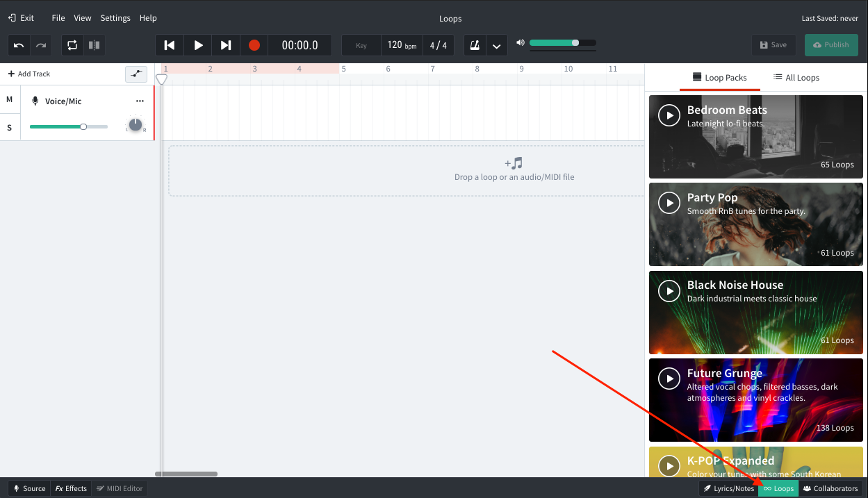This screenshot has height=498, width=868.
Task: Solo the Voice/Mic track
Action: pos(10,127)
